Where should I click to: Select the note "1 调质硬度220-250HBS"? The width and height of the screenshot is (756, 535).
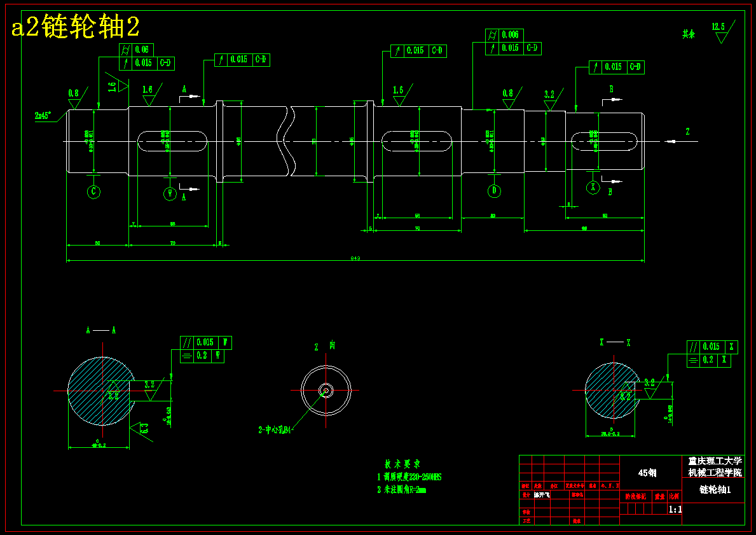(409, 477)
